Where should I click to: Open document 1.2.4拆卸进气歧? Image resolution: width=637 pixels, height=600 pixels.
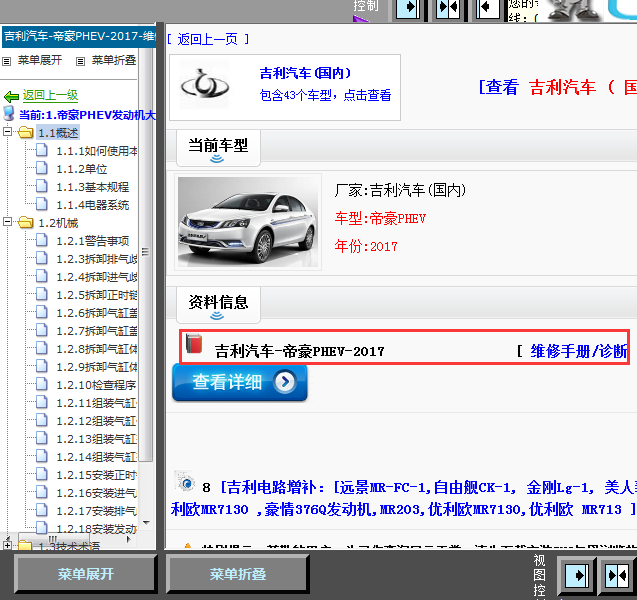coord(97,277)
